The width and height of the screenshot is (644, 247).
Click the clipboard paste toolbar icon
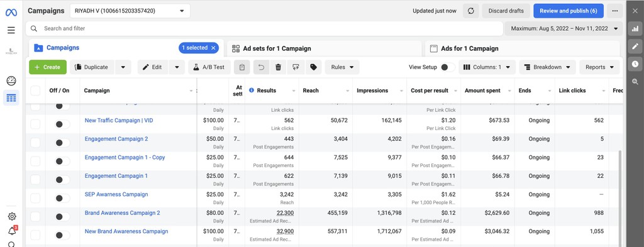pyautogui.click(x=242, y=67)
